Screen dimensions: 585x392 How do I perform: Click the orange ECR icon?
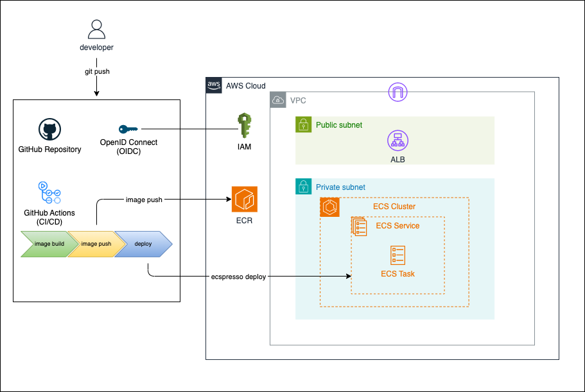click(x=244, y=199)
